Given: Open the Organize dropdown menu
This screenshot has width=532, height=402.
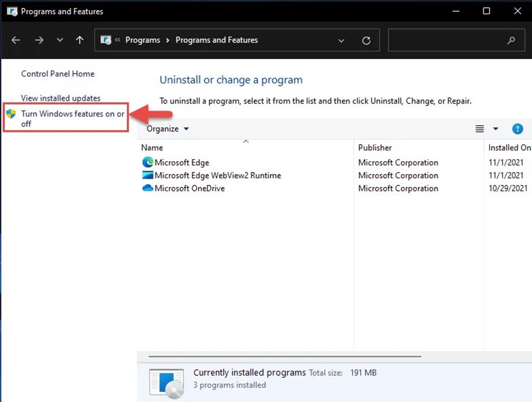Looking at the screenshot, I should coord(166,128).
